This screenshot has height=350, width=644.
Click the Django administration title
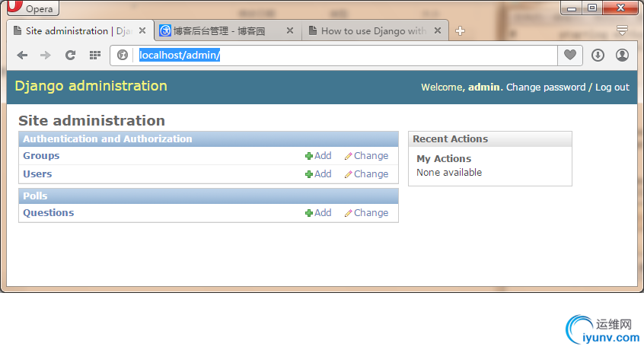(x=91, y=86)
